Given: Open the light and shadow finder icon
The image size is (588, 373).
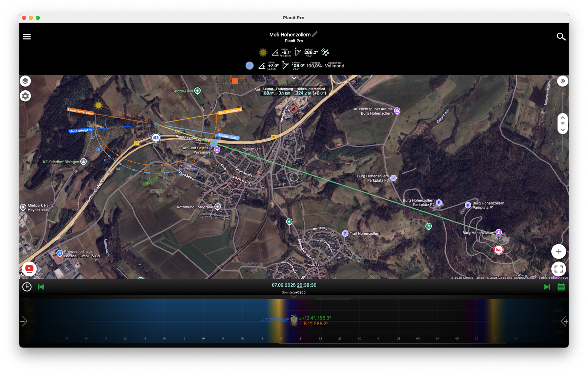Looking at the screenshot, I should (x=325, y=52).
